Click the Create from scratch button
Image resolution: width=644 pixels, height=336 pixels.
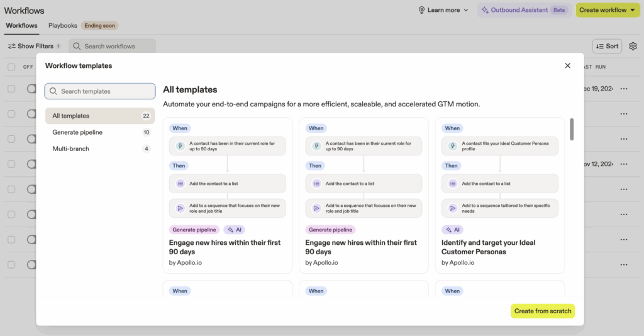542,311
